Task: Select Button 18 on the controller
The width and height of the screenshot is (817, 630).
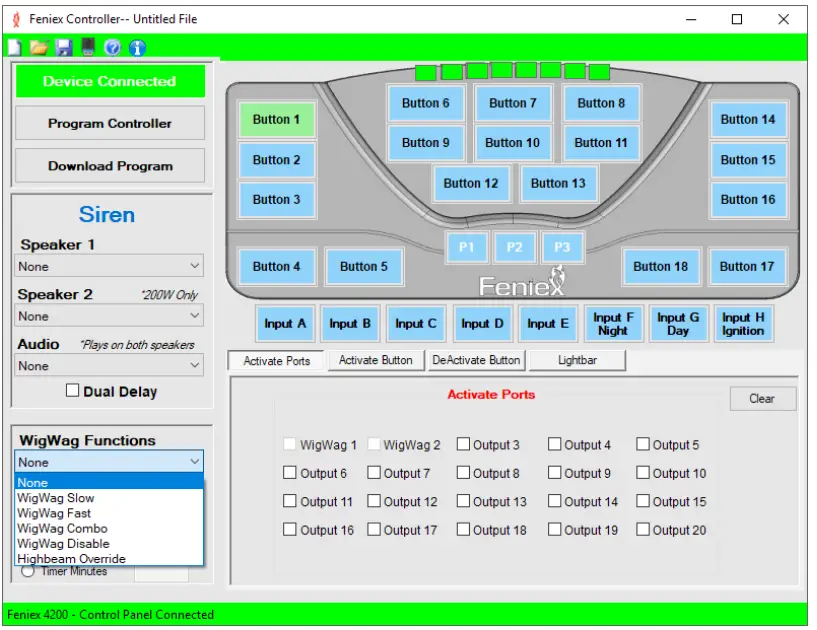Action: (661, 267)
